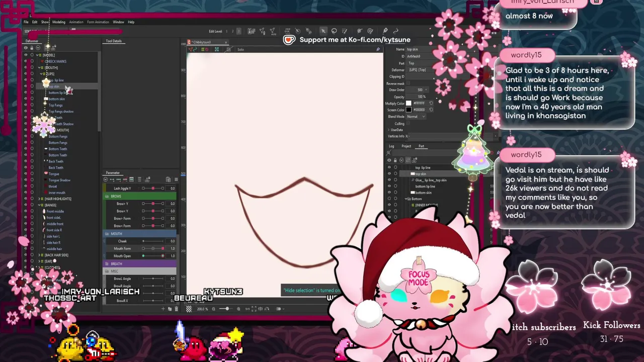Create a Rotation Deformer from toolbar
Viewport: 644px width, 362px height.
click(298, 31)
